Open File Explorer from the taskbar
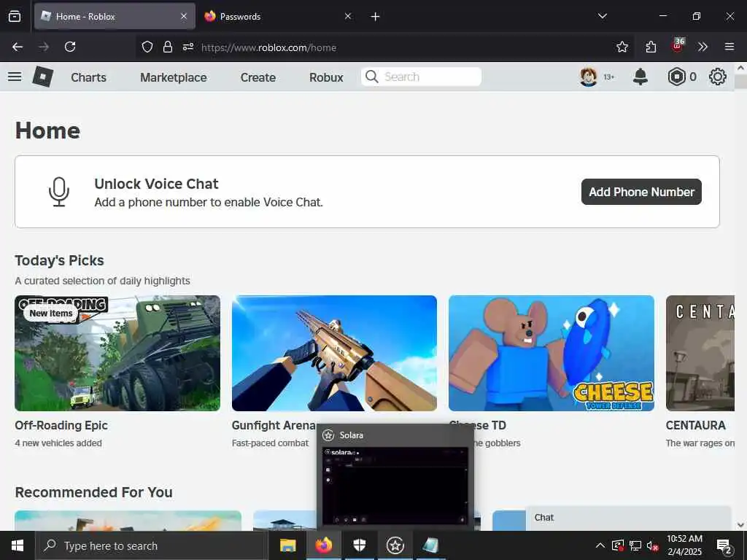This screenshot has width=747, height=560. 287,545
